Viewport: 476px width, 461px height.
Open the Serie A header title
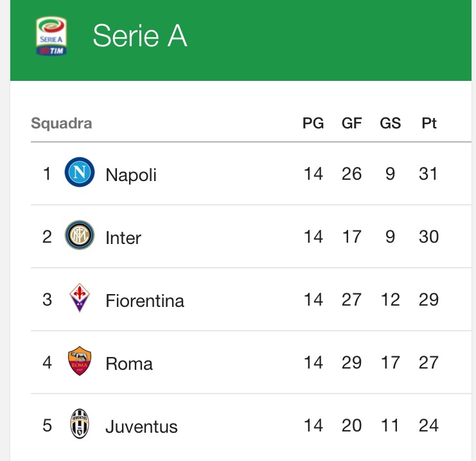click(140, 36)
